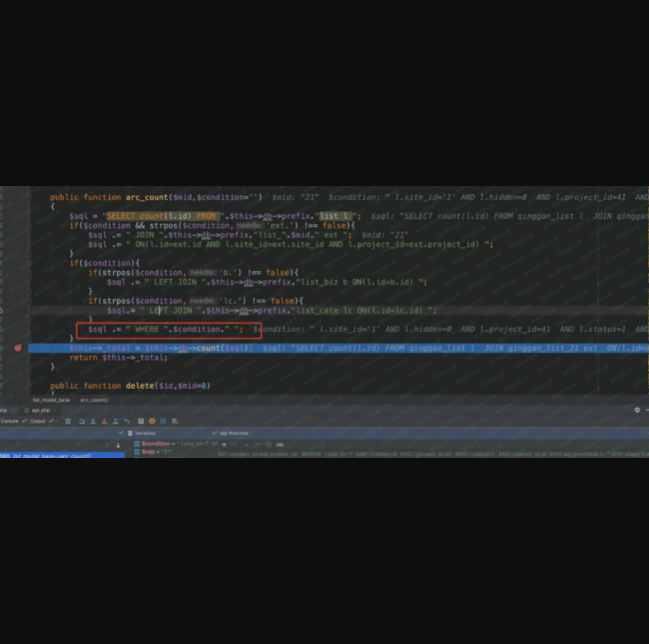Click Step Into debugger icon
This screenshot has width=649, height=644.
(93, 421)
